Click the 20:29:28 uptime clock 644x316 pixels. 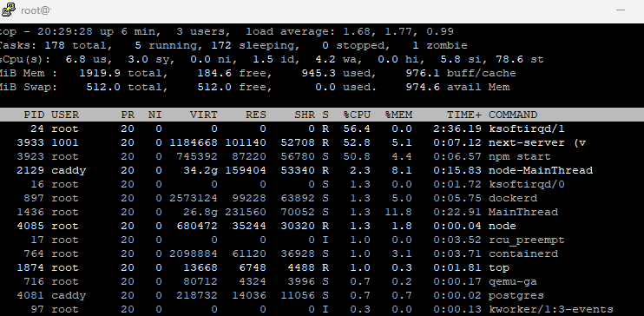point(65,31)
